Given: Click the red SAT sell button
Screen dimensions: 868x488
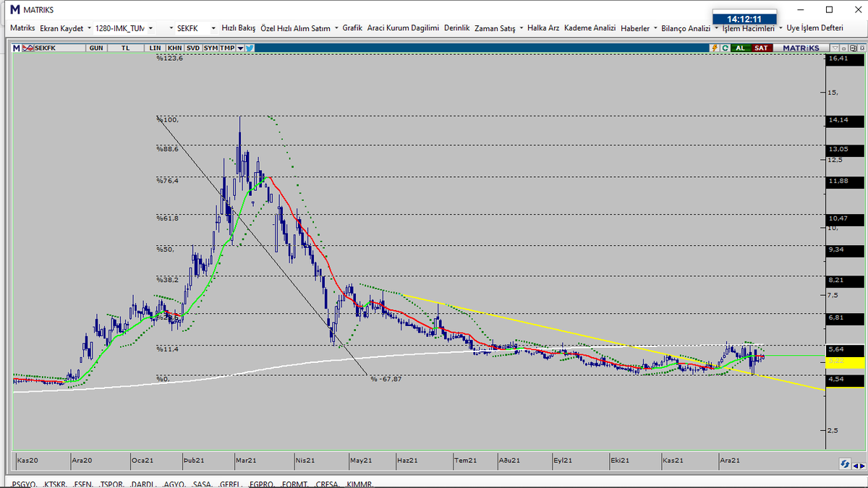Looking at the screenshot, I should [761, 48].
